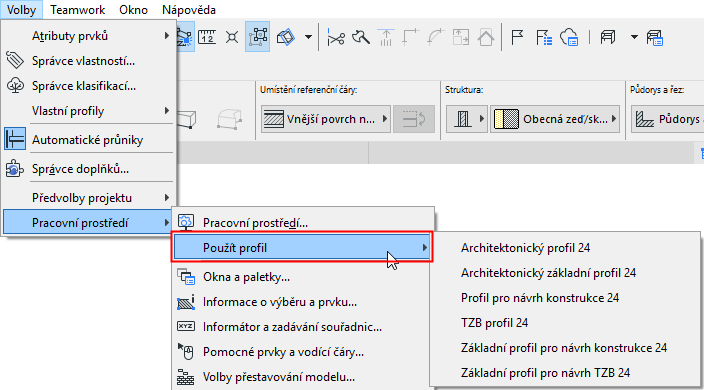Click the mouse guide lines icon
The height and width of the screenshot is (390, 704).
[x=186, y=352]
